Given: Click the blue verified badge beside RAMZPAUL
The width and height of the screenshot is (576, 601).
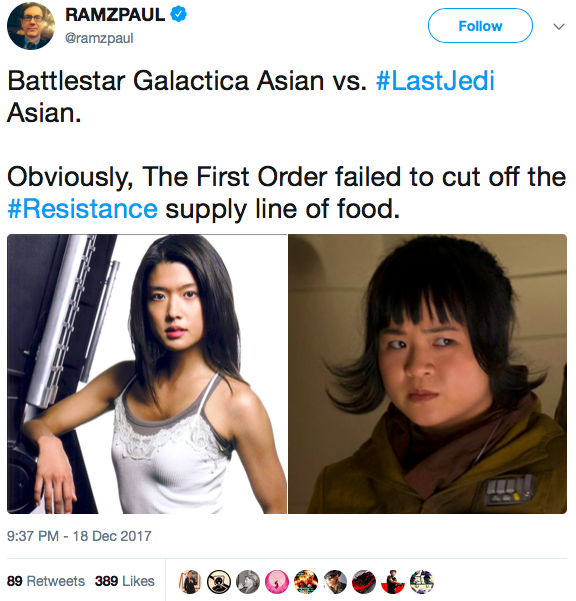Looking at the screenshot, I should click(178, 15).
